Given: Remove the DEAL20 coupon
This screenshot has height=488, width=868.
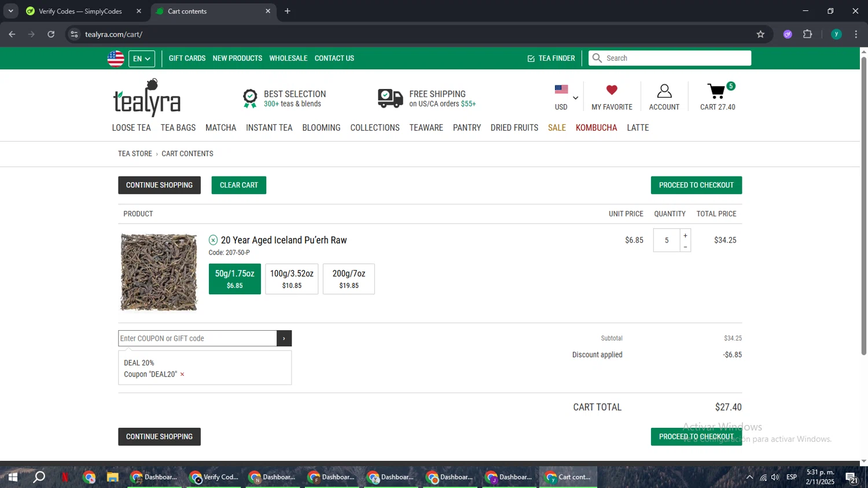Looking at the screenshot, I should tap(182, 374).
